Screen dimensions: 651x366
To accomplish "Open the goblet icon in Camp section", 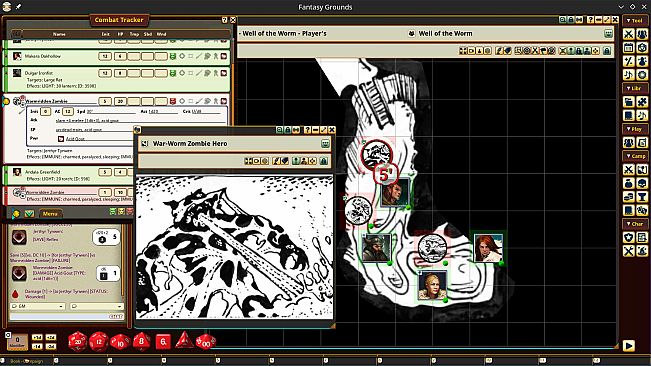I will [x=642, y=197].
